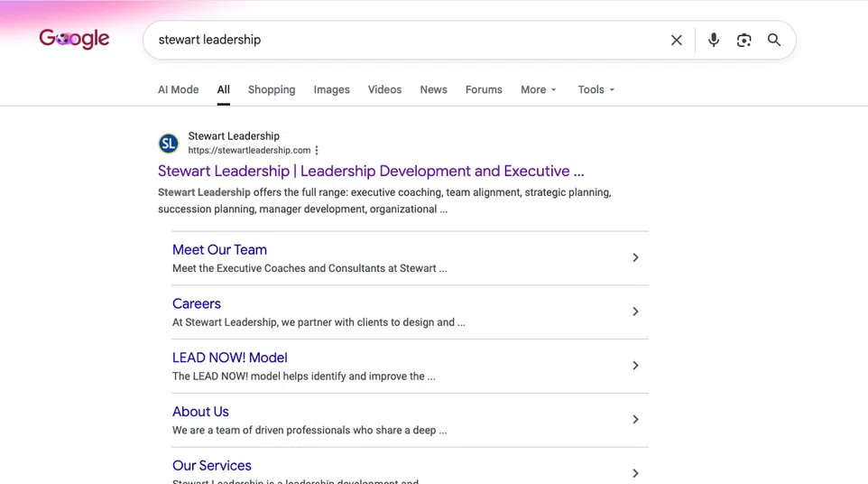Open the Careers sitelink
The height and width of the screenshot is (484, 868).
point(197,304)
